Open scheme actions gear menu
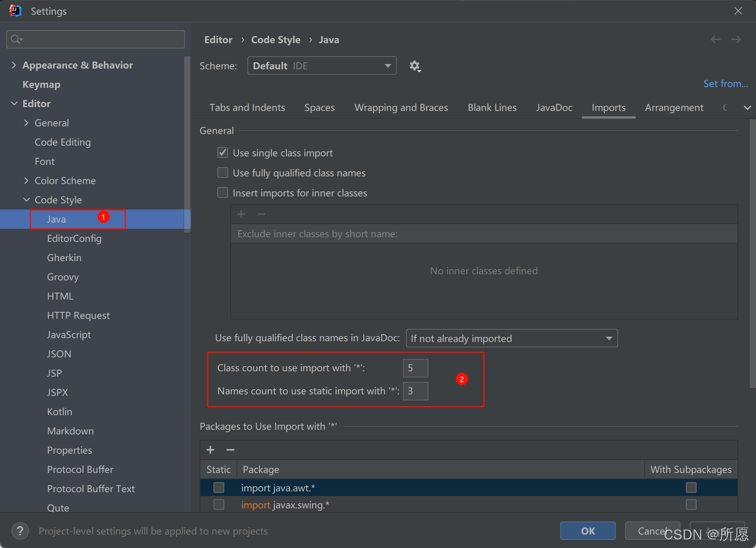This screenshot has height=548, width=756. tap(415, 66)
